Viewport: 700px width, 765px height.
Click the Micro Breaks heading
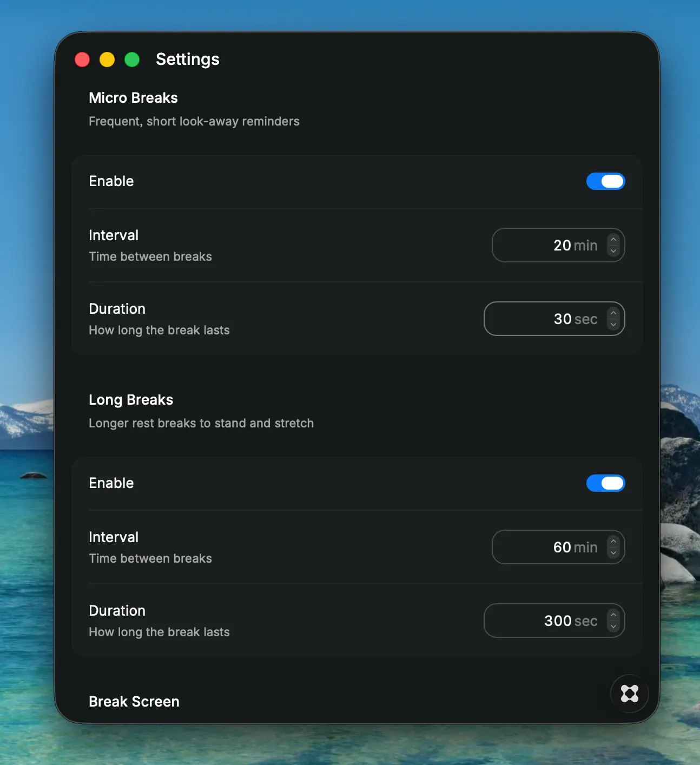[x=133, y=98]
